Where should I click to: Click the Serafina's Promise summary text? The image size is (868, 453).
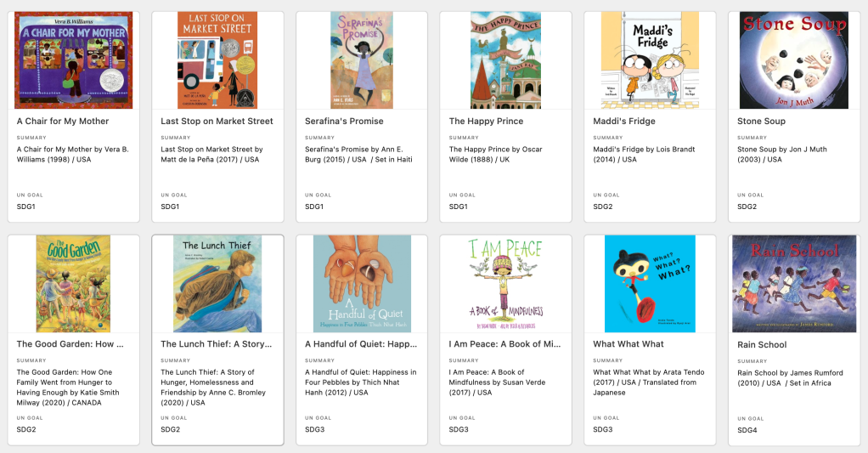358,155
